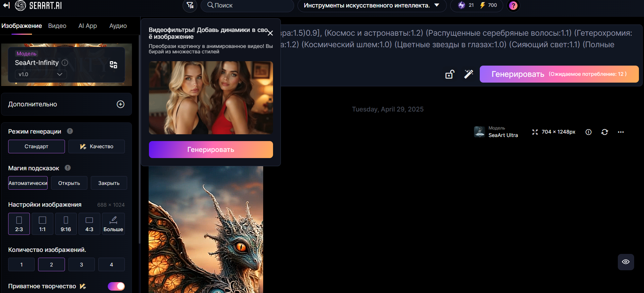Click the switch model icon
The width and height of the screenshot is (644, 293).
114,65
